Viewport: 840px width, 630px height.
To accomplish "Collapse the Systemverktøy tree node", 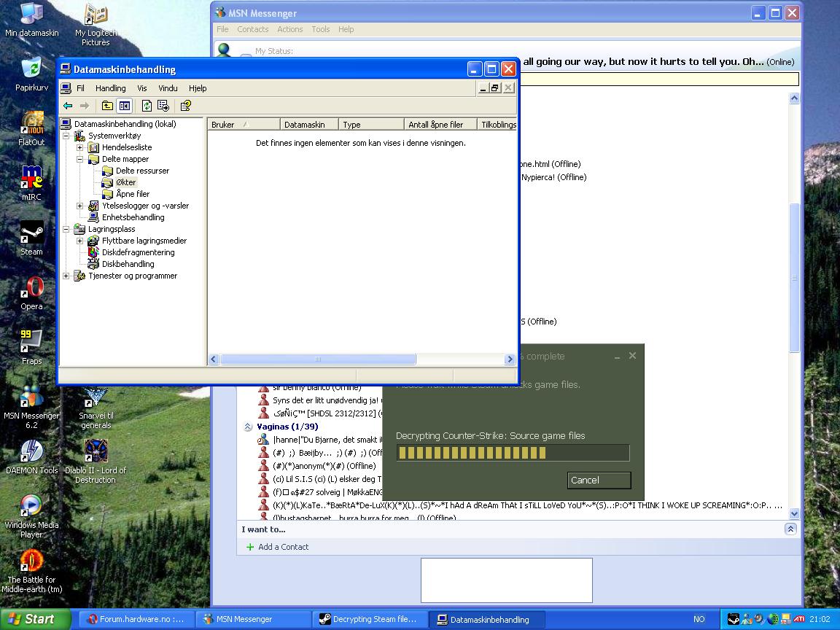I will point(66,136).
